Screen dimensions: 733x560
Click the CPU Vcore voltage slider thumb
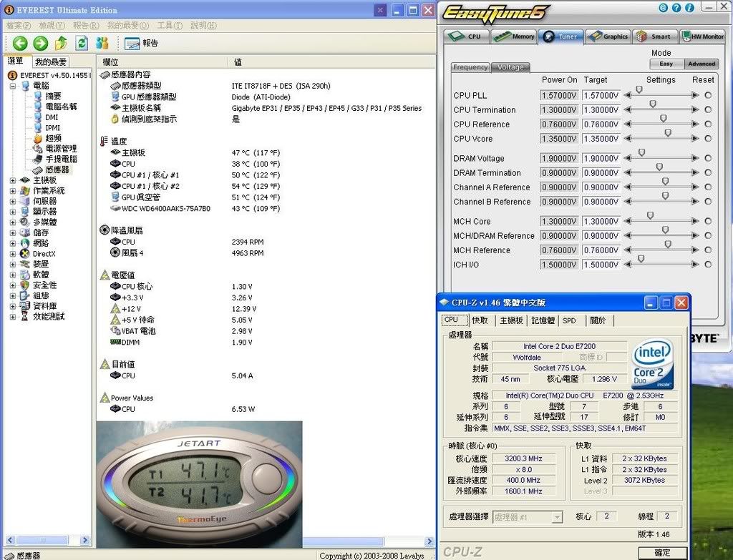click(668, 133)
